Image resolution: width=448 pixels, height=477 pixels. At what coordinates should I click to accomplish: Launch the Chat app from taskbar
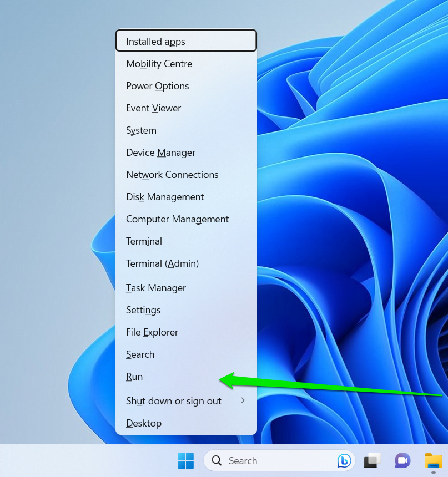pos(402,460)
